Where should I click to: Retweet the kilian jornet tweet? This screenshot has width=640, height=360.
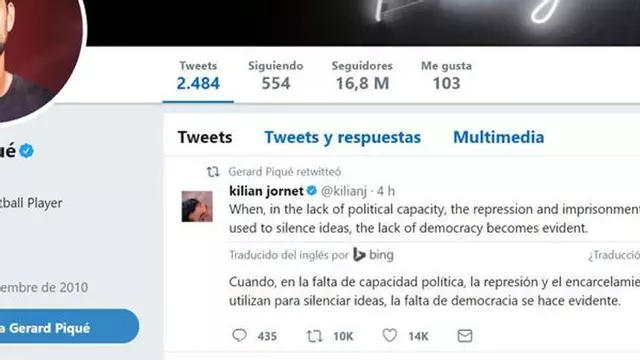click(314, 336)
